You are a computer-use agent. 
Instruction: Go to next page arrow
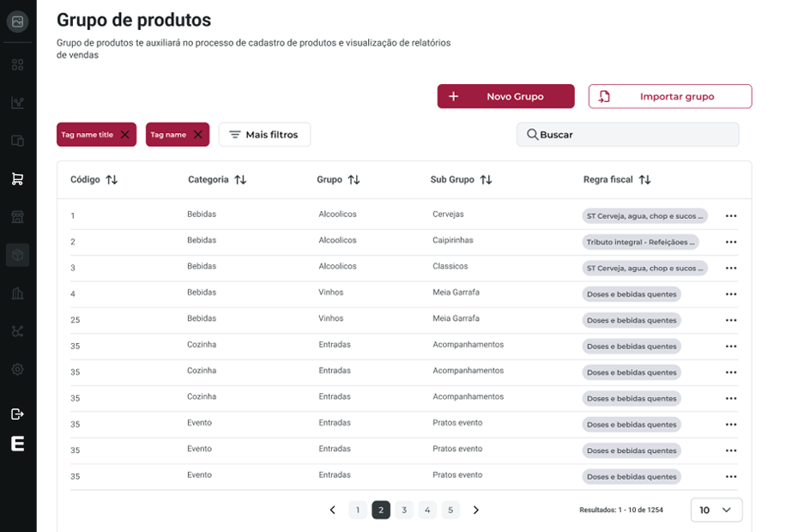(x=476, y=510)
